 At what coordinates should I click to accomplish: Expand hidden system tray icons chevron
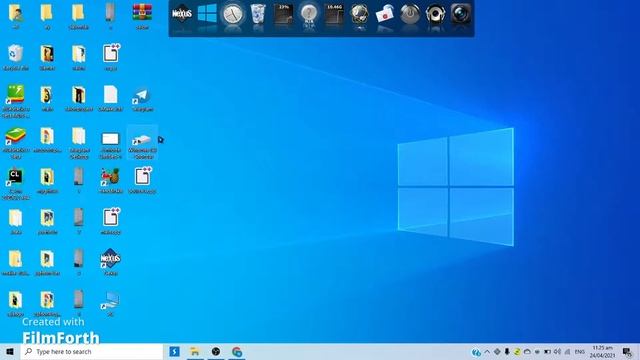click(487, 351)
